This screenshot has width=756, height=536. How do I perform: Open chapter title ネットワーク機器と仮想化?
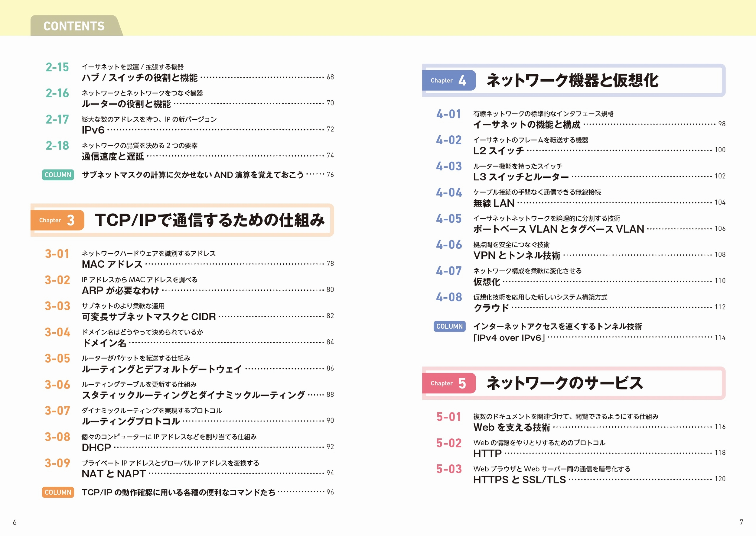572,80
